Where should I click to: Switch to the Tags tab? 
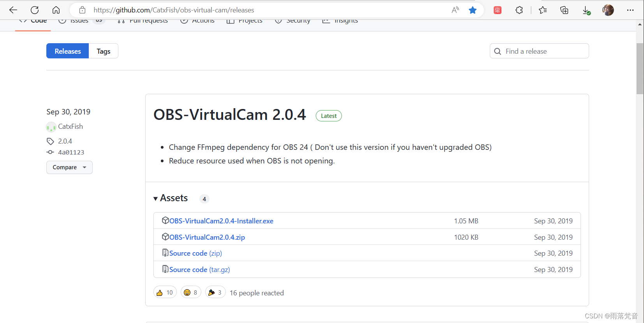tap(104, 51)
